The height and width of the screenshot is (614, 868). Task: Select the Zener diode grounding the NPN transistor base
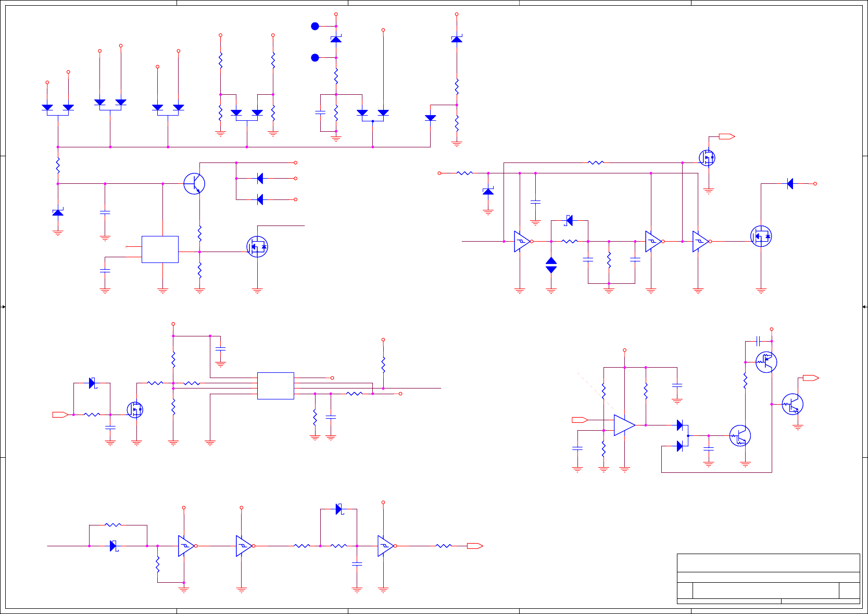click(58, 212)
